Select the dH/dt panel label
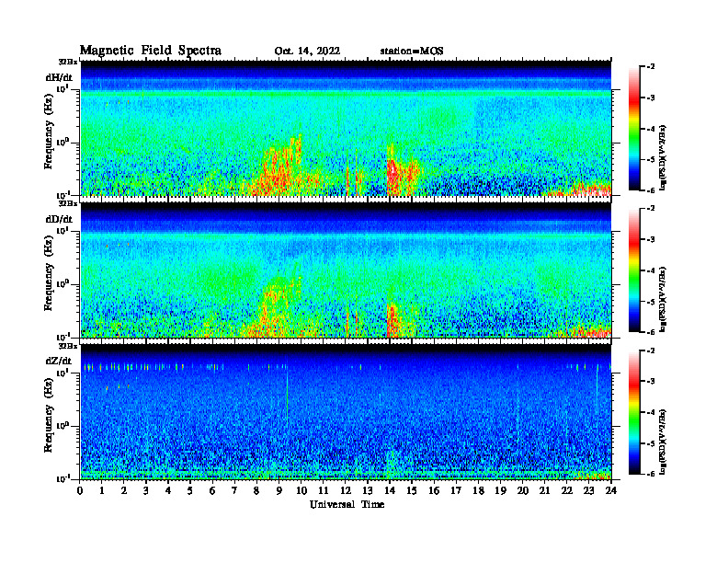The height and width of the screenshot is (563, 728). pyautogui.click(x=59, y=77)
